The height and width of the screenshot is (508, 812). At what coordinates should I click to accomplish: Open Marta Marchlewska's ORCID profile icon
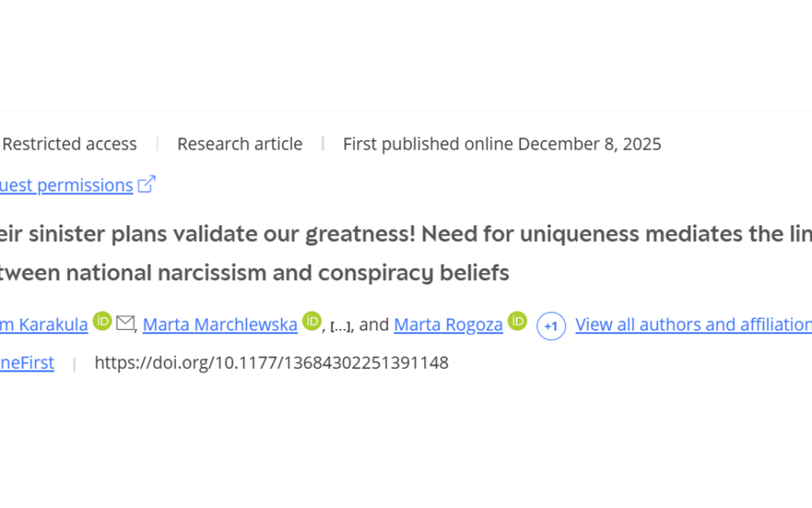coord(311,321)
